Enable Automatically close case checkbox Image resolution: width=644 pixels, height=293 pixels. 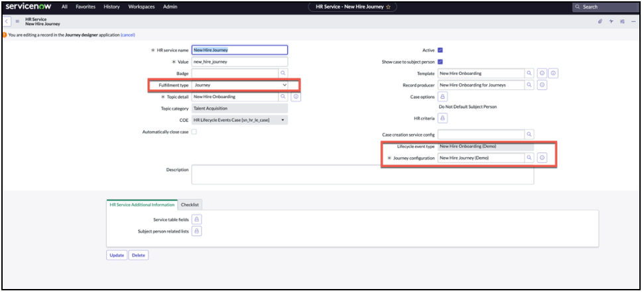click(x=194, y=132)
